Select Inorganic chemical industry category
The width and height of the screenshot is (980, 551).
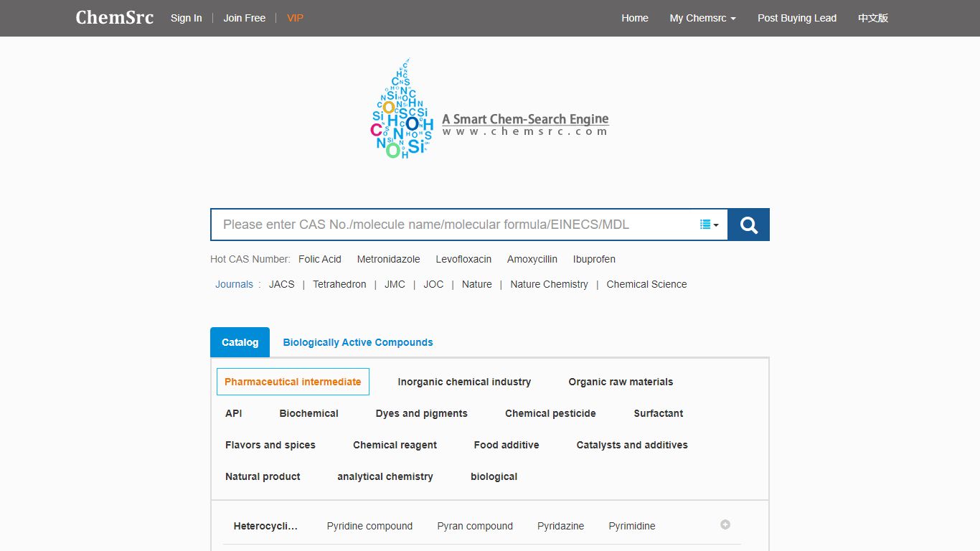pyautogui.click(x=464, y=382)
